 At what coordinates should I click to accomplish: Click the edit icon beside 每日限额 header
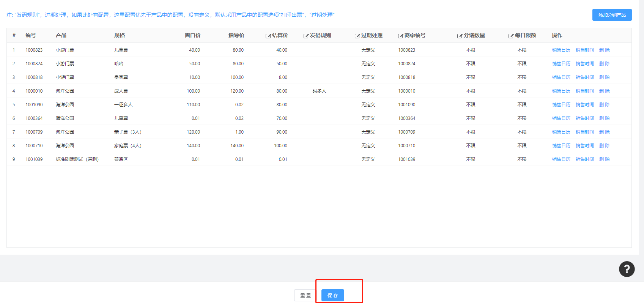[x=511, y=36]
